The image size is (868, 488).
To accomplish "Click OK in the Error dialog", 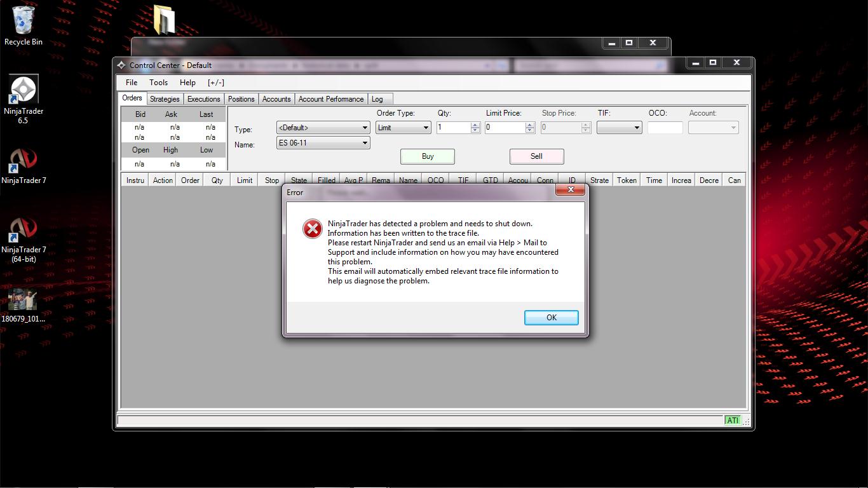I will coord(551,318).
